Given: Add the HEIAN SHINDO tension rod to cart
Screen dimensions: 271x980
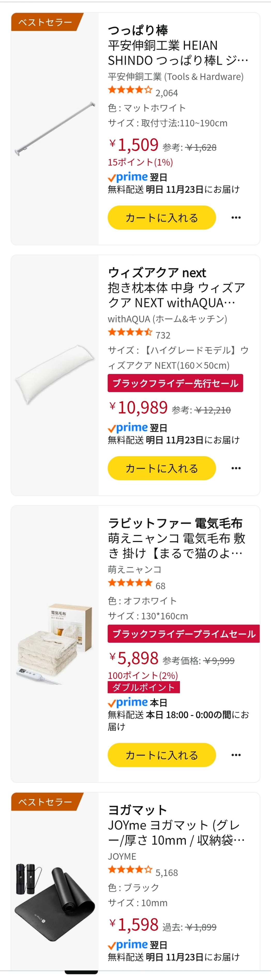Looking at the screenshot, I should coord(162,218).
